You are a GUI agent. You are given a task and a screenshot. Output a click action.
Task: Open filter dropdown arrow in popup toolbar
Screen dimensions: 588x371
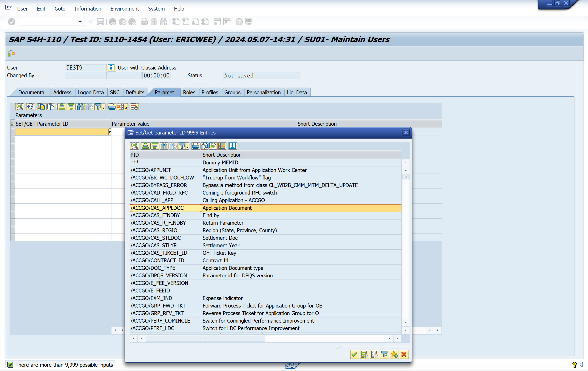coord(187,147)
